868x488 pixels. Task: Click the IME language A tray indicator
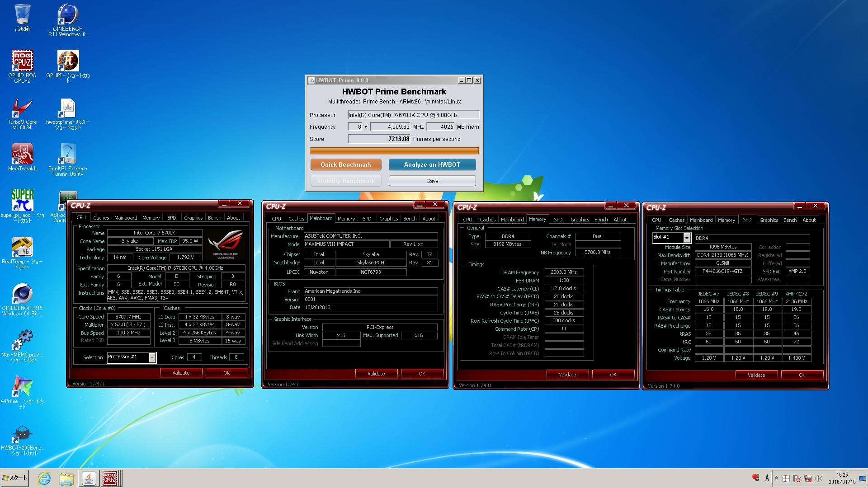[767, 478]
